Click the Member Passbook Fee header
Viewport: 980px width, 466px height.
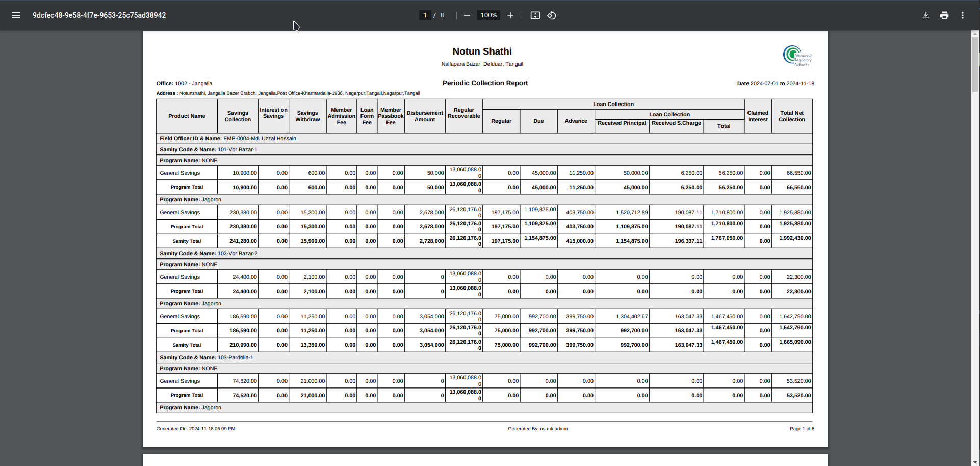(391, 116)
